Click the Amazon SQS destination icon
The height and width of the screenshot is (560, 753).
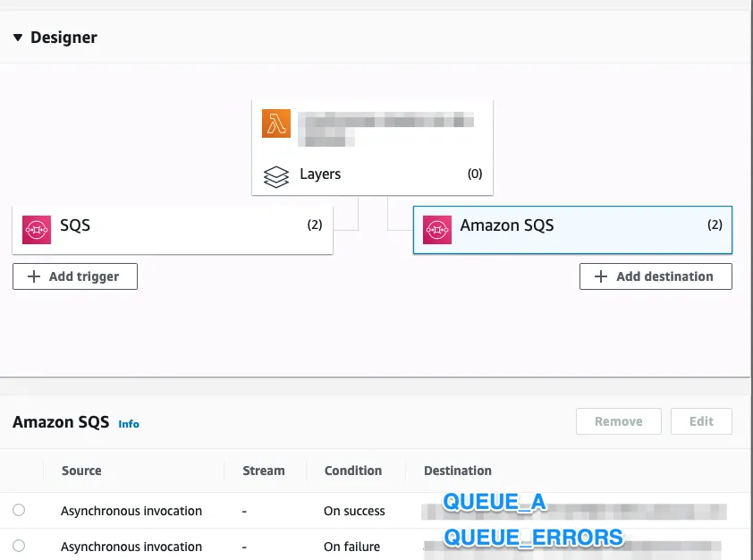pos(437,230)
